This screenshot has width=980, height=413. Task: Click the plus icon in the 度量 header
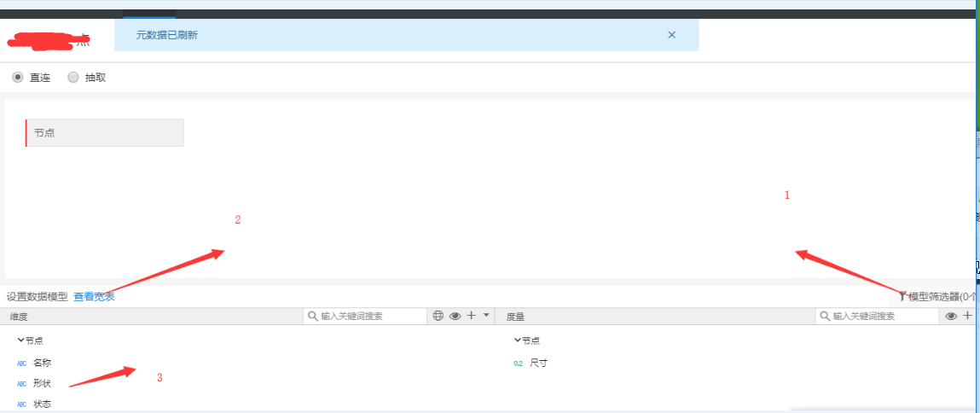pyautogui.click(x=967, y=316)
